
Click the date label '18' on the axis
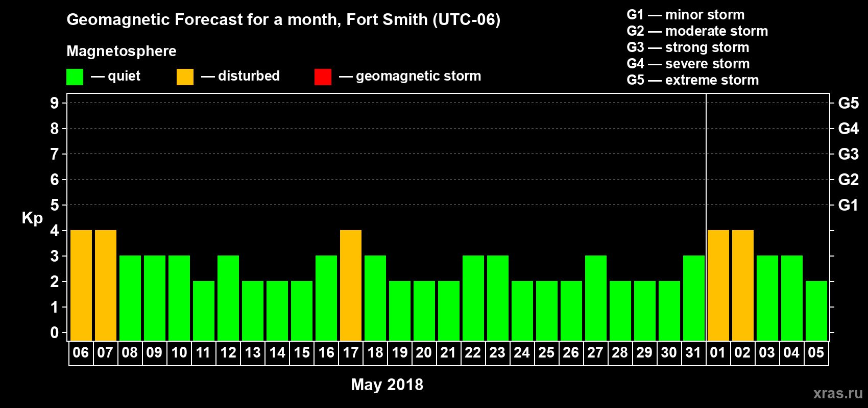point(375,352)
